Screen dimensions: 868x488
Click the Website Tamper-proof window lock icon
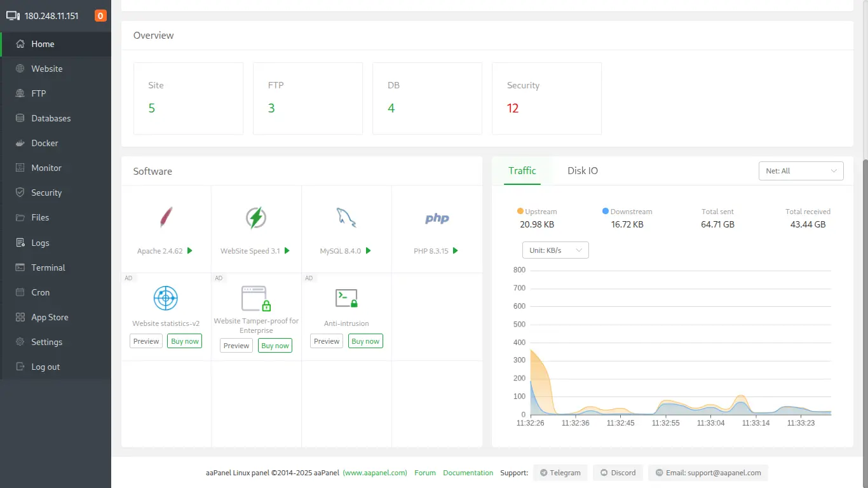[x=256, y=298]
